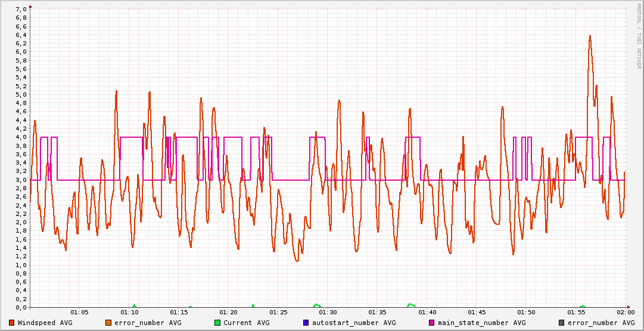The width and height of the screenshot is (644, 331).
Task: Click the 01:30 time axis label
Action: (328, 313)
